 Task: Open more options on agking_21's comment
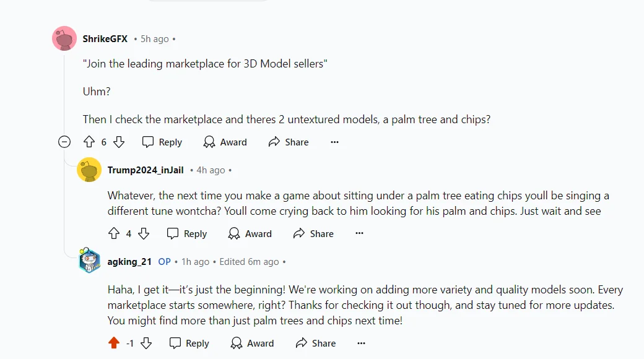(x=361, y=343)
